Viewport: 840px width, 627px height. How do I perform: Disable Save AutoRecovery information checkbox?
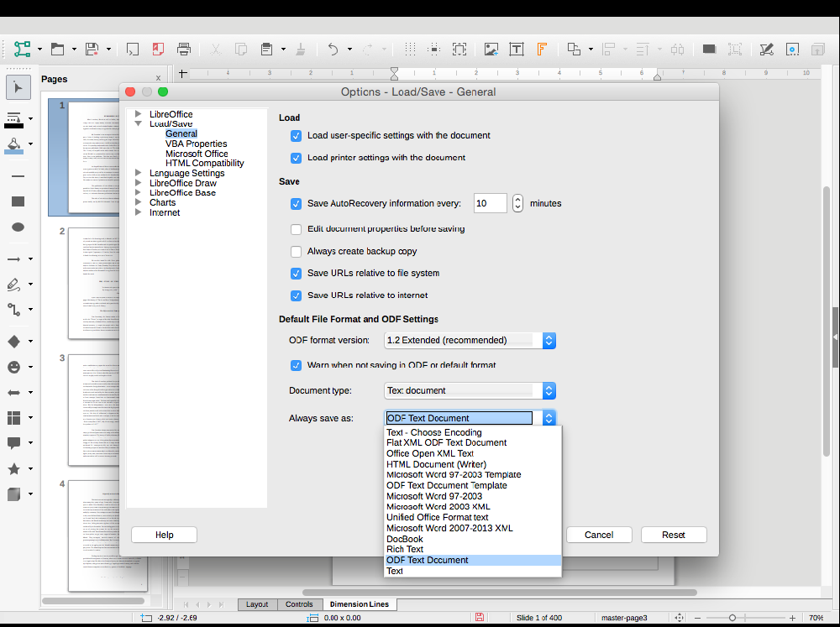[296, 204]
